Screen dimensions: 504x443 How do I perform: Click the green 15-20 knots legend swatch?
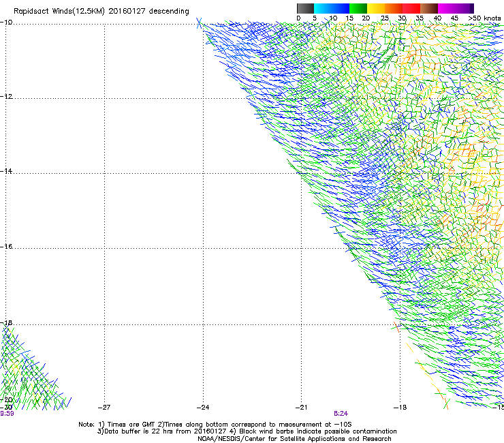click(358, 8)
